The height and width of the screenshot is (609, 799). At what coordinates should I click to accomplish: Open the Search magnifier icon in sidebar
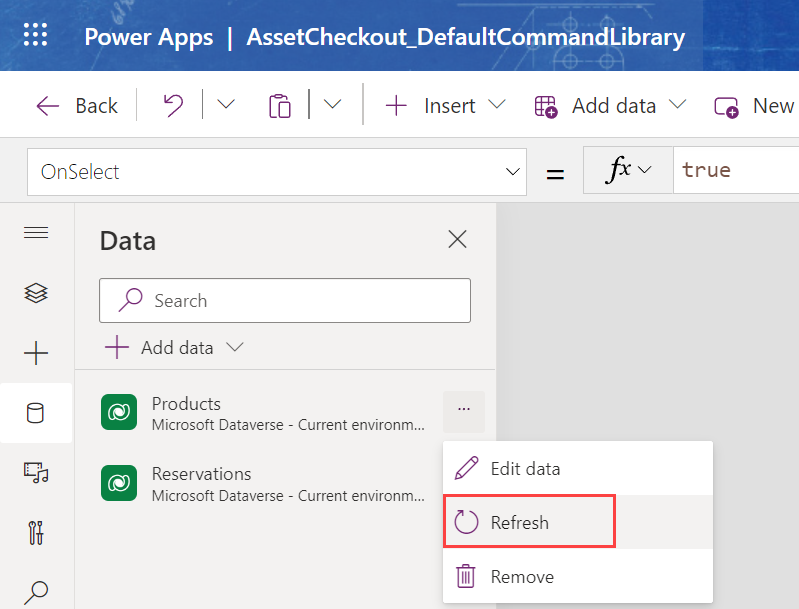click(x=36, y=591)
